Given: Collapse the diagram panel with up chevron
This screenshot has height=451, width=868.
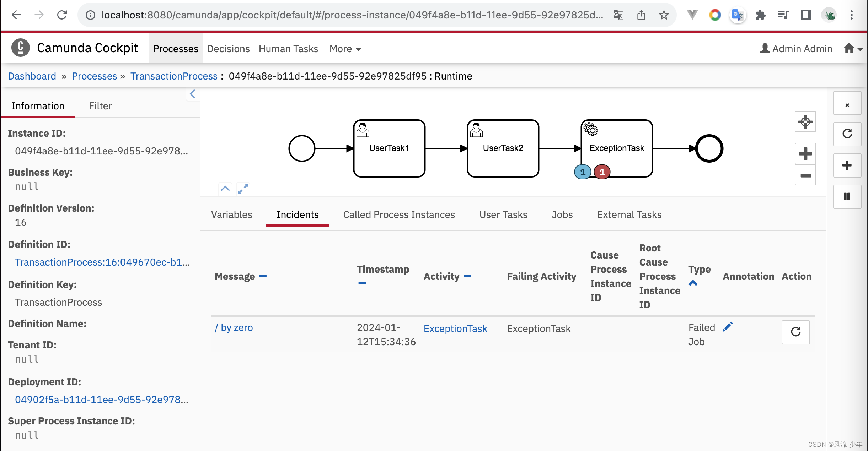Looking at the screenshot, I should [225, 189].
